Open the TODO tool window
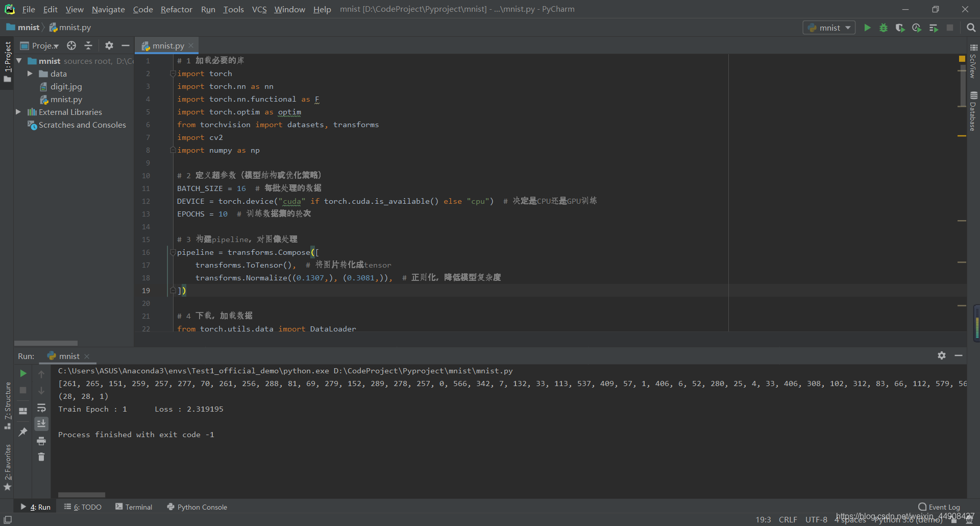Viewport: 980px width, 526px height. (x=83, y=507)
